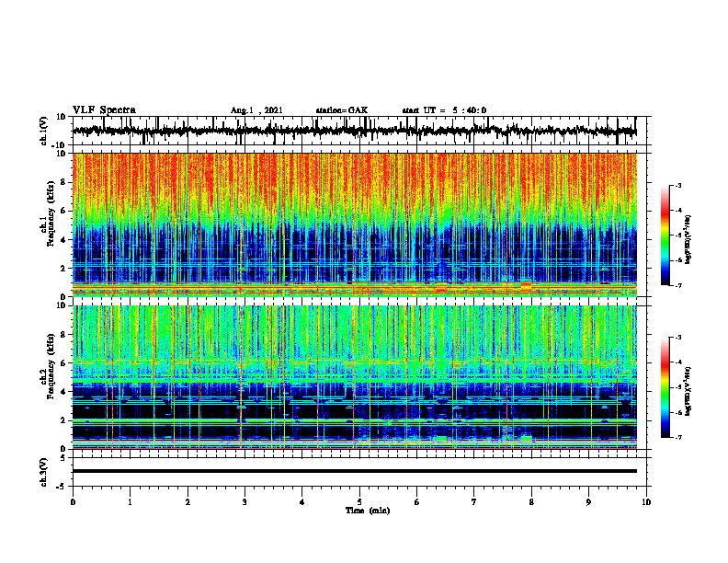Click the ch.3 solid black voltage trace
728x563 pixels.
click(355, 471)
